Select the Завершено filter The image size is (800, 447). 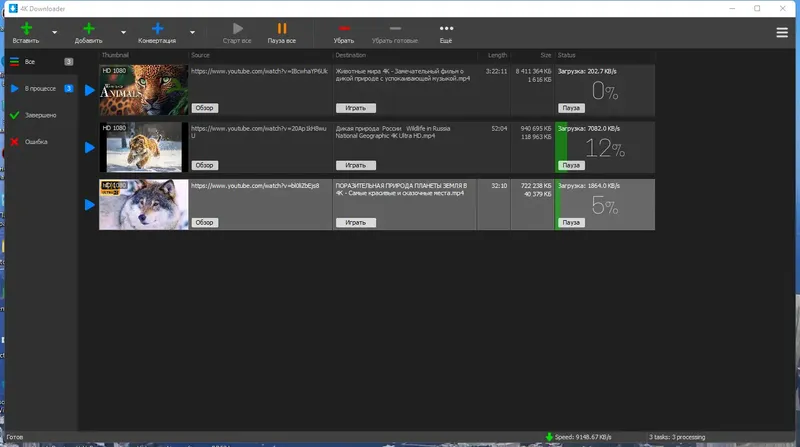coord(40,115)
